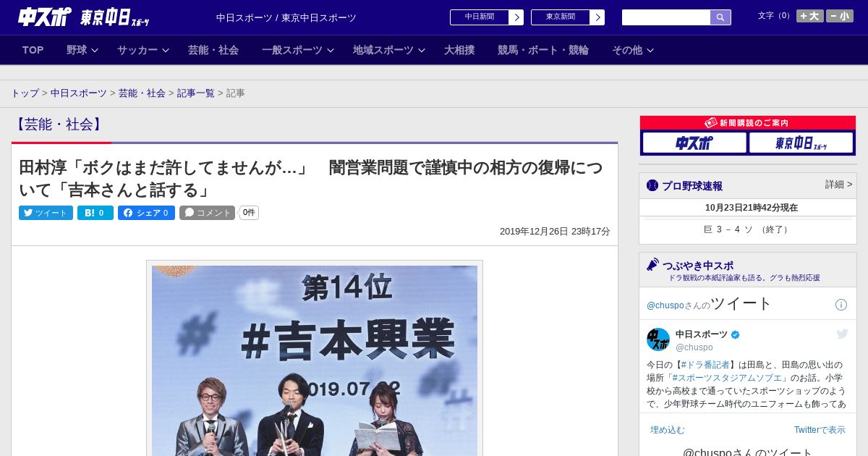Click the article headline text
This screenshot has height=456, width=868.
pyautogui.click(x=310, y=179)
